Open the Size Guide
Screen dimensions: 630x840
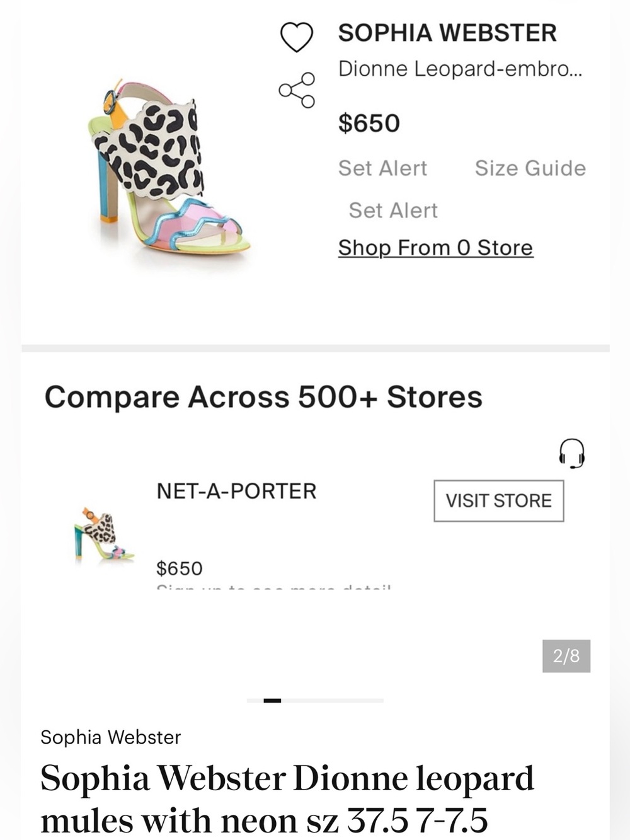[530, 168]
